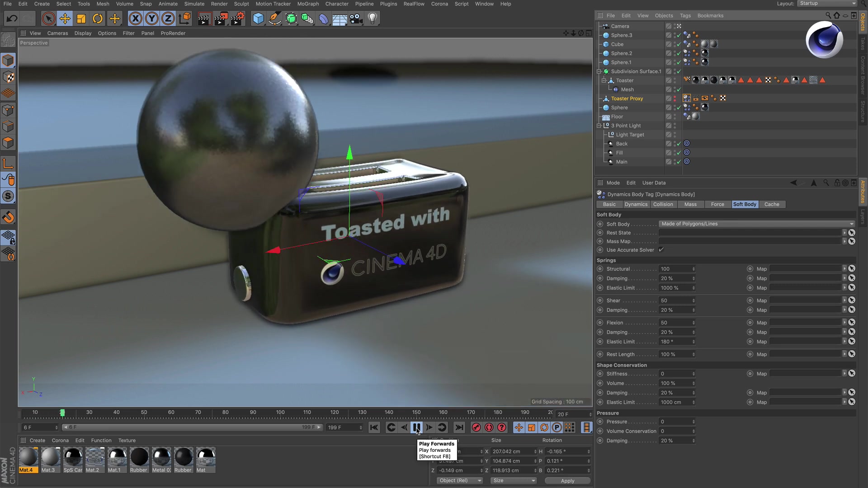Toggle Pressure keyframe dot
This screenshot has width=868, height=488.
pyautogui.click(x=600, y=422)
